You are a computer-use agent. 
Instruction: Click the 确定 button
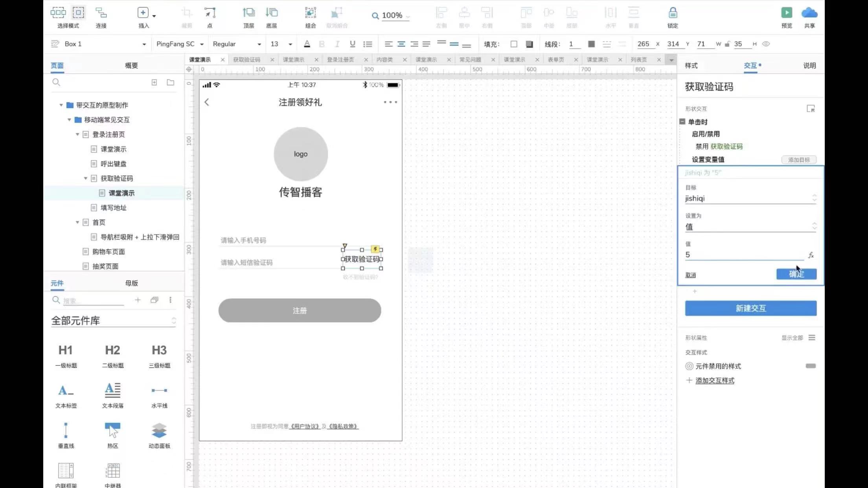[796, 274]
